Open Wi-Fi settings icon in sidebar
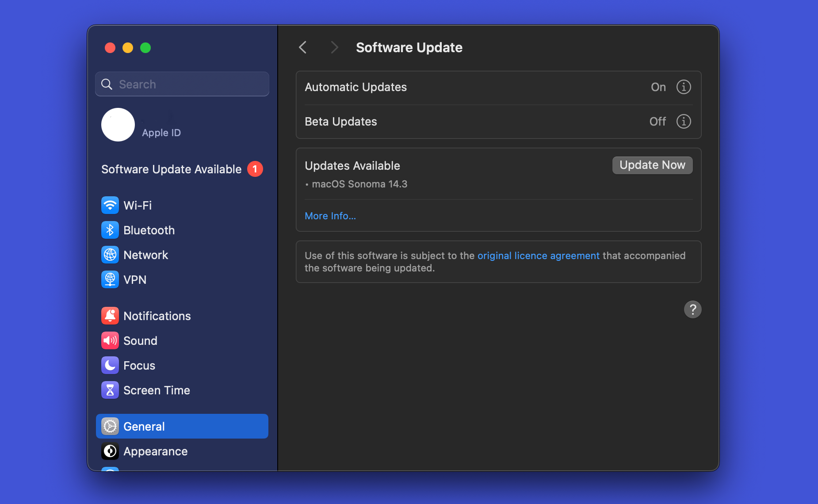The width and height of the screenshot is (818, 504). (x=110, y=205)
